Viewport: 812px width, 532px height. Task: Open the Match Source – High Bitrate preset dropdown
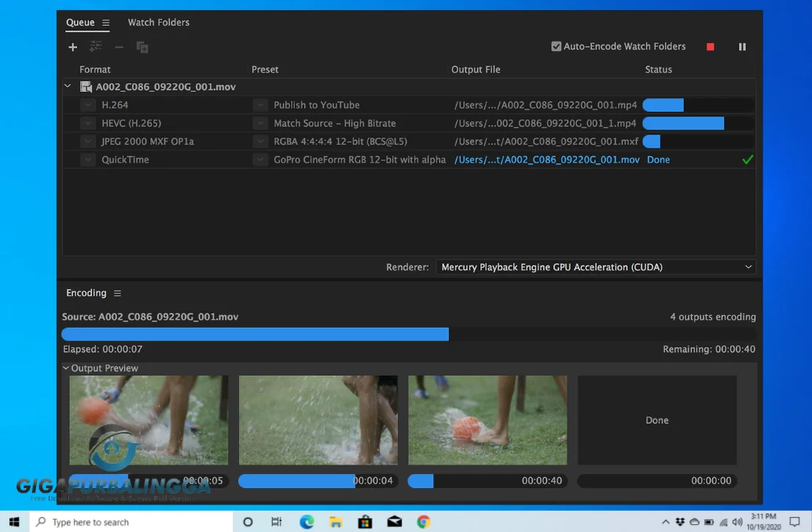click(260, 123)
